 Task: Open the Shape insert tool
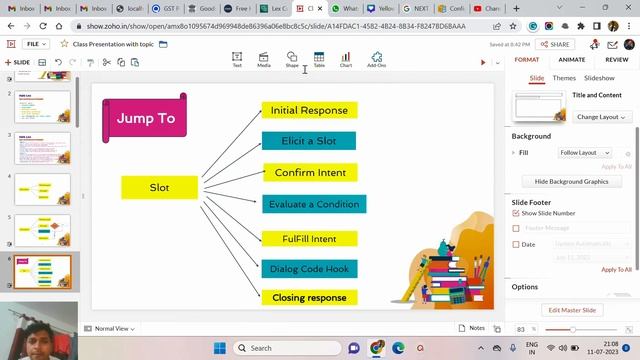click(x=292, y=59)
